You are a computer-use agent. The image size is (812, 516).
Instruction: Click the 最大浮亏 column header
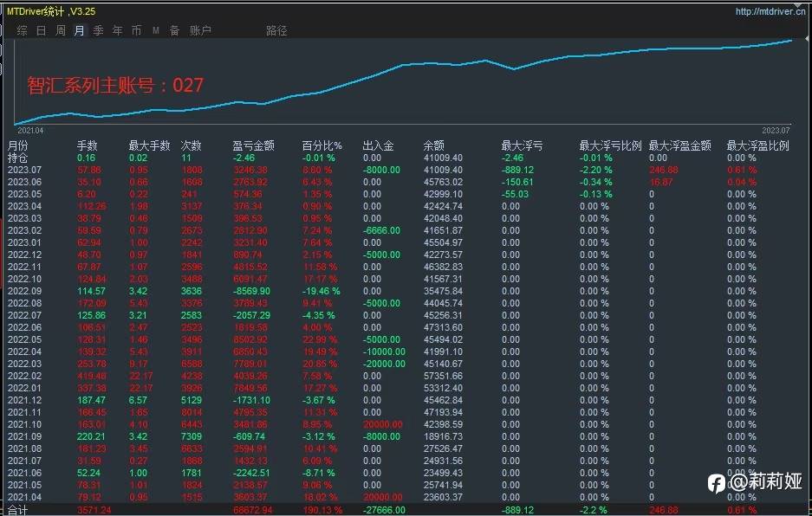tap(522, 146)
